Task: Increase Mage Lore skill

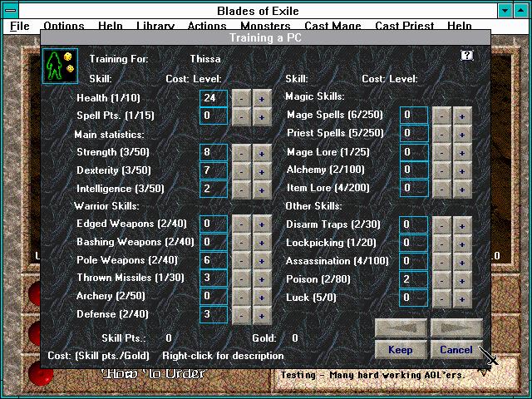Action: click(x=462, y=153)
